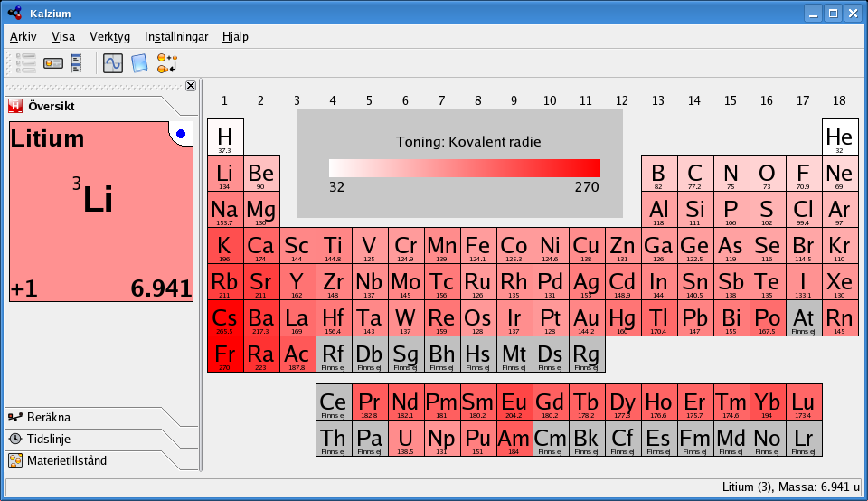The height and width of the screenshot is (501, 868).
Task: Open the glossary book icon
Action: (138, 63)
